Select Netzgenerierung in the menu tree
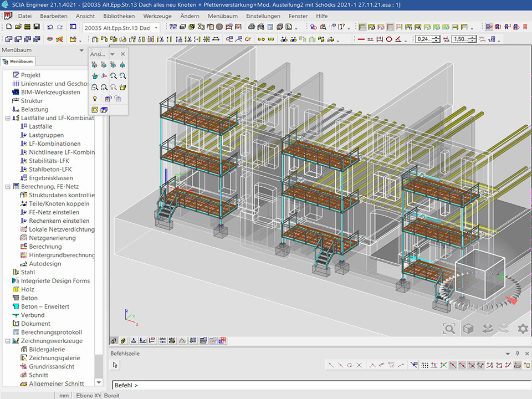Image resolution: width=532 pixels, height=399 pixels. [52, 238]
